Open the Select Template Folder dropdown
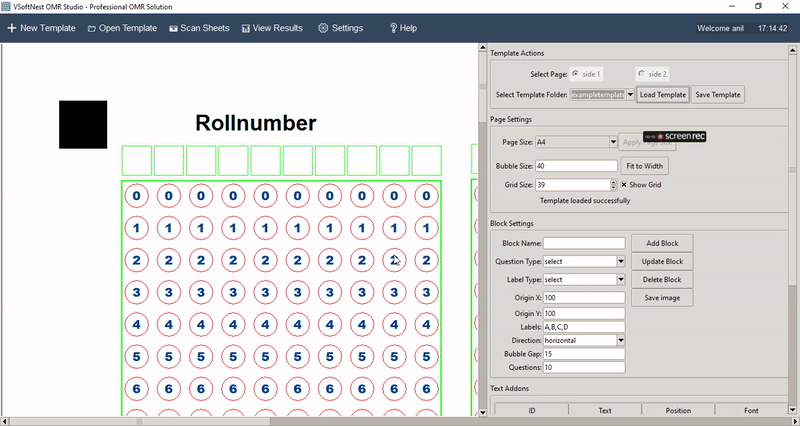 point(631,94)
